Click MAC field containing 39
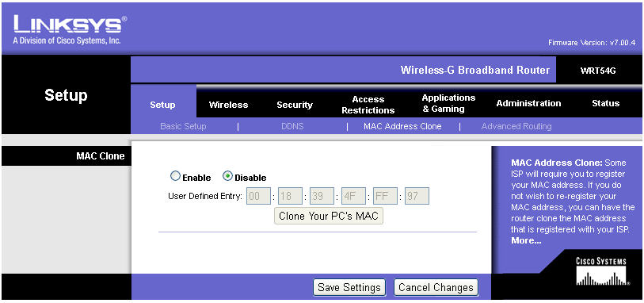This screenshot has width=644, height=303. pyautogui.click(x=322, y=196)
